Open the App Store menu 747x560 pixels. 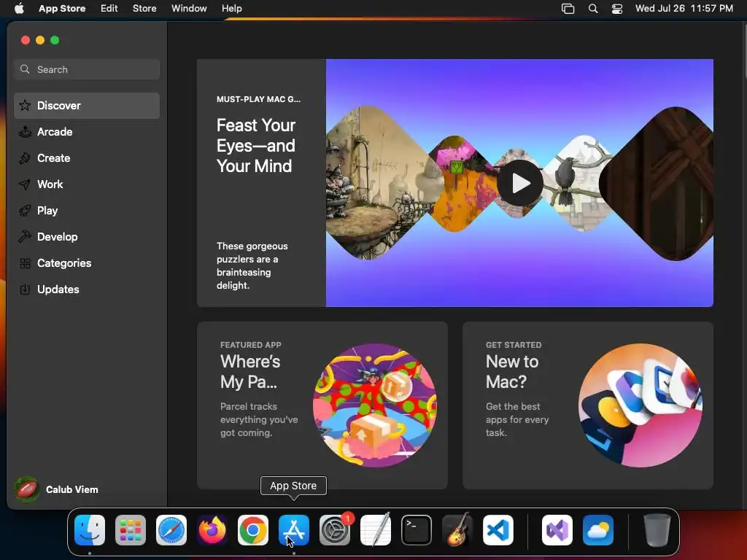(62, 9)
